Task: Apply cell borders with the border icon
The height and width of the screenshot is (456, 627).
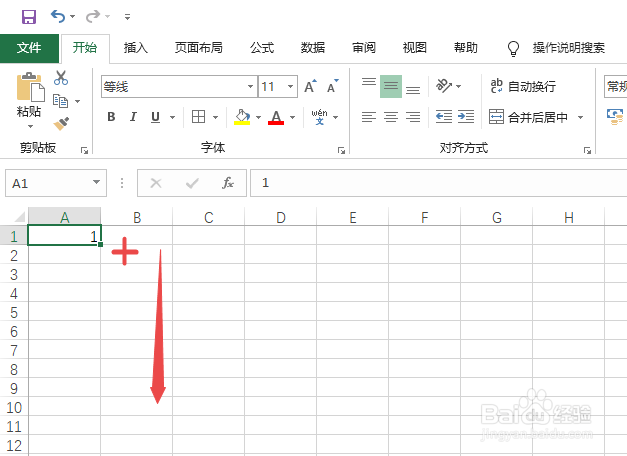Action: 198,117
